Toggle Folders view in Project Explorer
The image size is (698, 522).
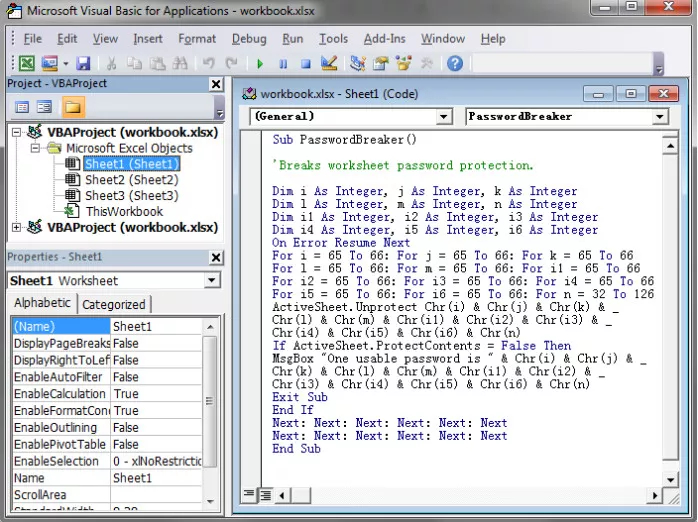click(73, 106)
